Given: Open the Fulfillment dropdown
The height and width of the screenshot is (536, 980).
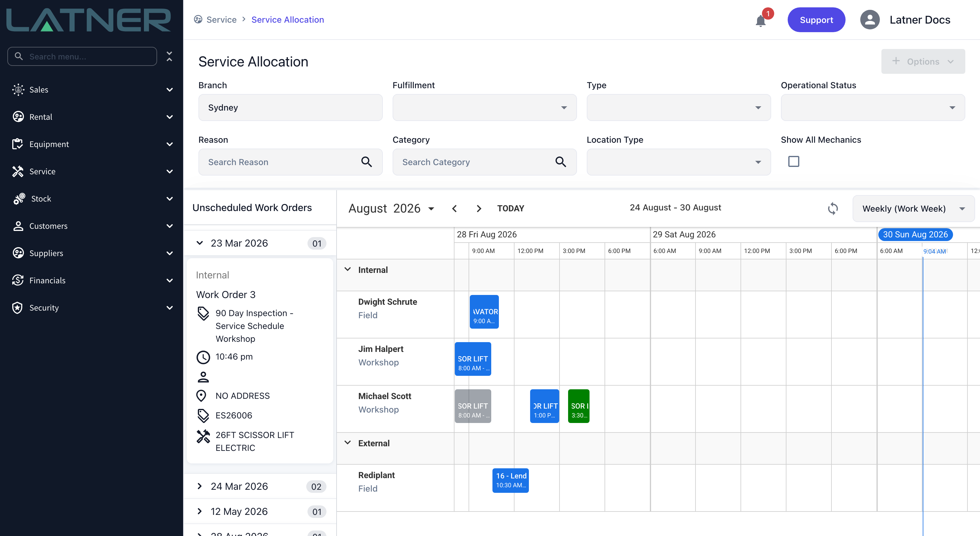Looking at the screenshot, I should tap(484, 108).
